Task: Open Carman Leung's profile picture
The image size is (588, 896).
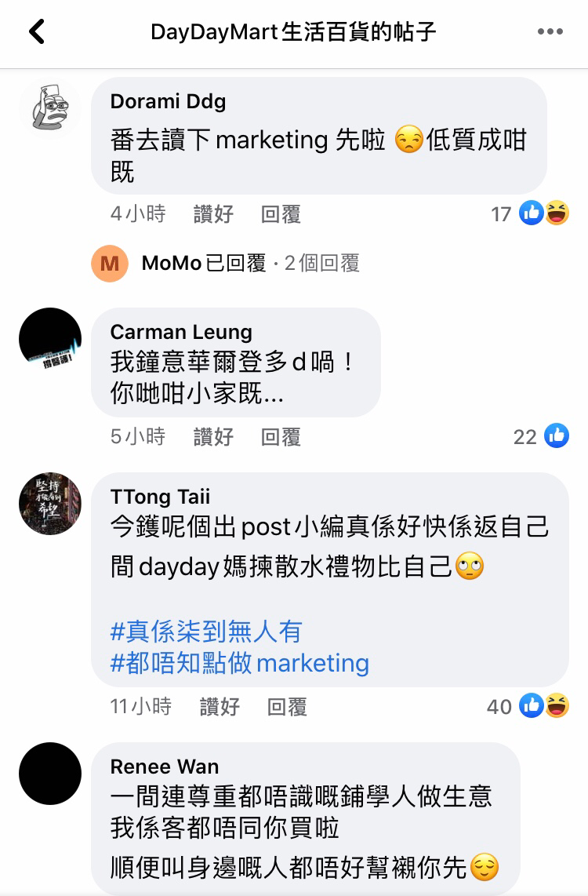Action: pos(50,339)
